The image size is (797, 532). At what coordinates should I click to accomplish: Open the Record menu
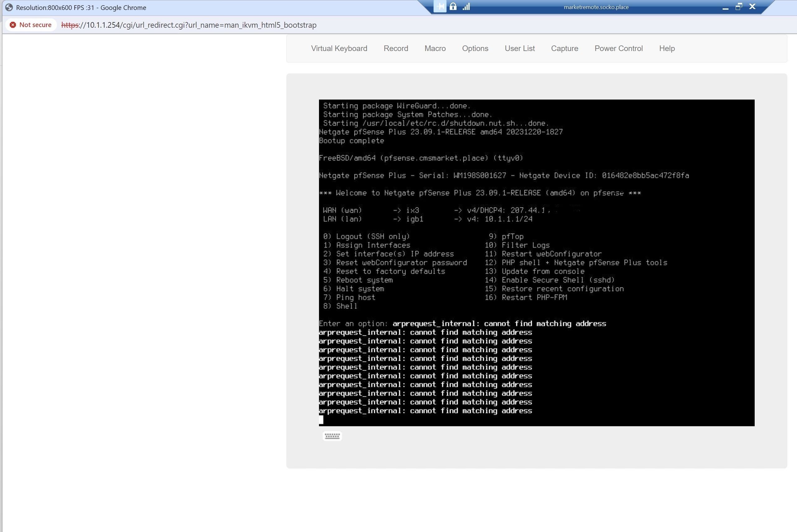[x=396, y=49]
